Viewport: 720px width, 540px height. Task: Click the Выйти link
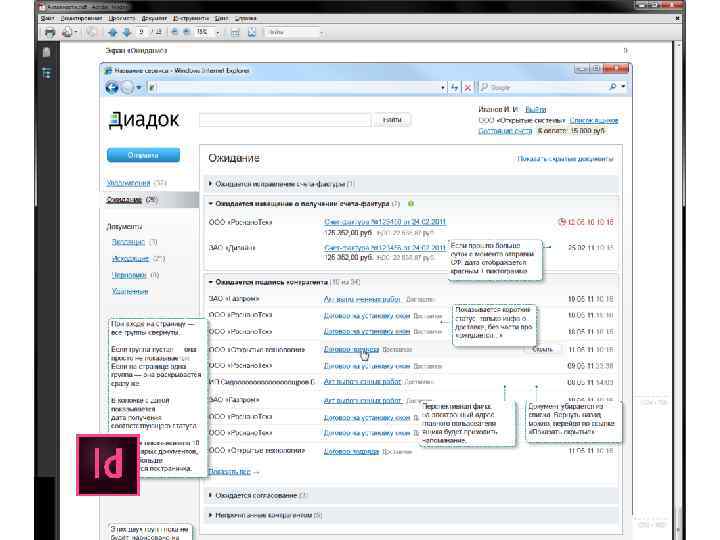[x=536, y=109]
